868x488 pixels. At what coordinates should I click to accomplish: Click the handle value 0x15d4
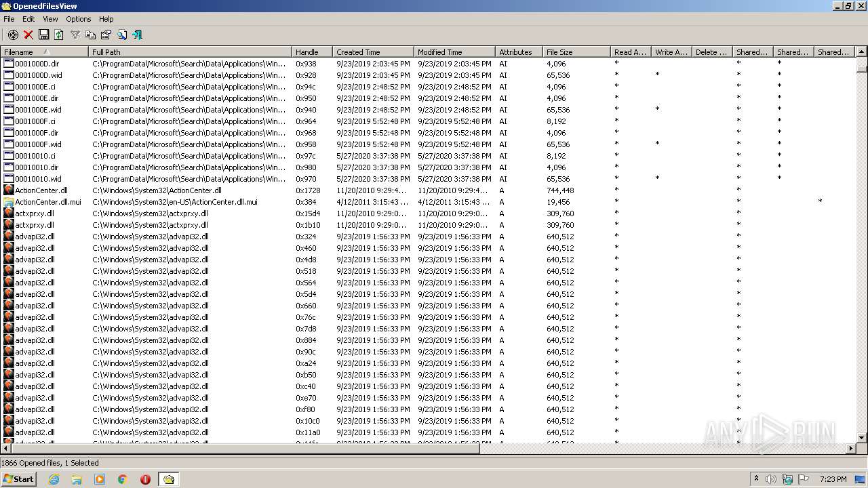[308, 213]
